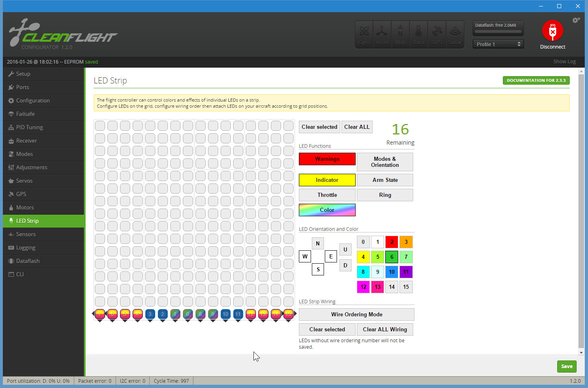Select the GPS tab in sidebar
The height and width of the screenshot is (388, 588).
click(43, 194)
